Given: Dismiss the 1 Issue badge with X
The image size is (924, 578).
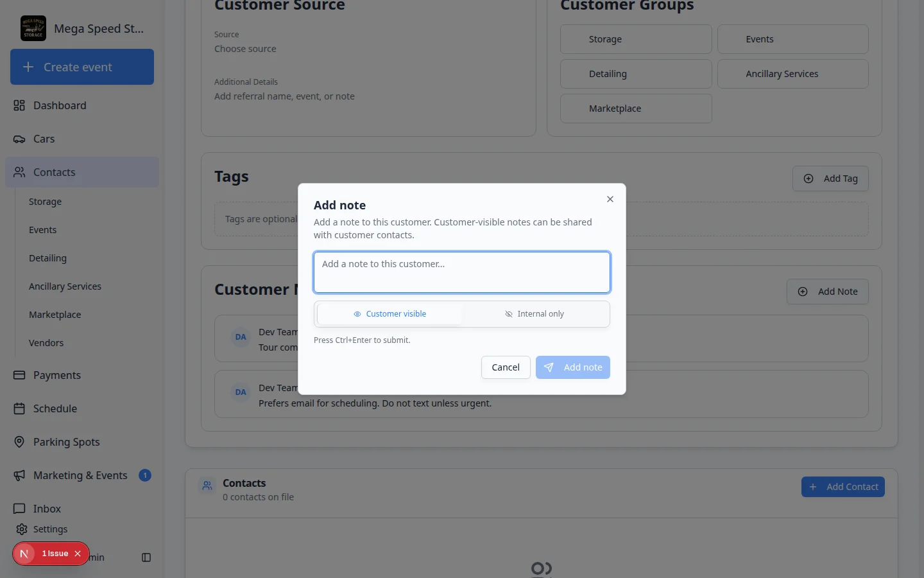Looking at the screenshot, I should [x=78, y=554].
